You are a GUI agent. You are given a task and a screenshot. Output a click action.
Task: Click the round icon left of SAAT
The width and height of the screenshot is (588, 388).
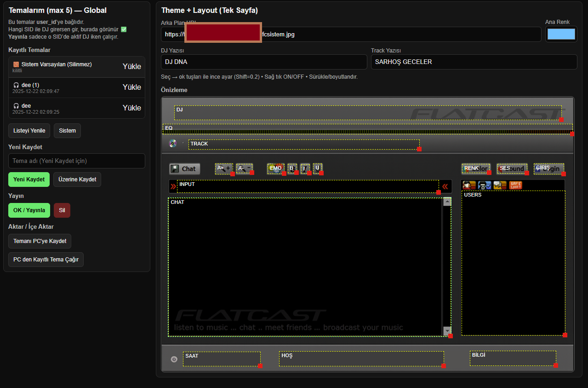coord(174,359)
